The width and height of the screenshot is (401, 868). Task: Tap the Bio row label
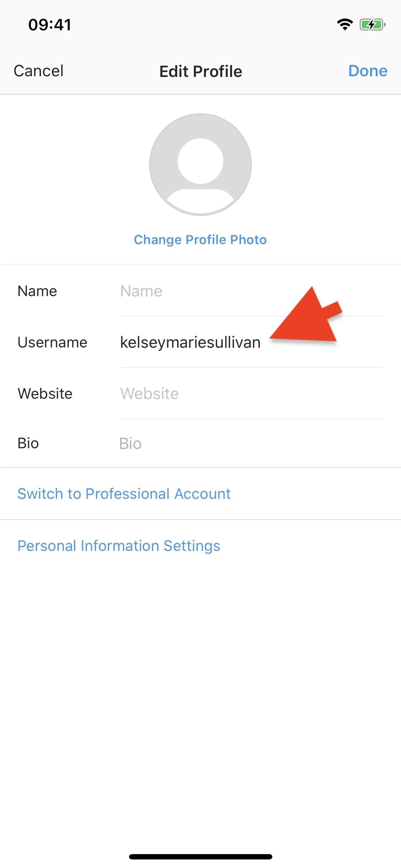coord(28,444)
